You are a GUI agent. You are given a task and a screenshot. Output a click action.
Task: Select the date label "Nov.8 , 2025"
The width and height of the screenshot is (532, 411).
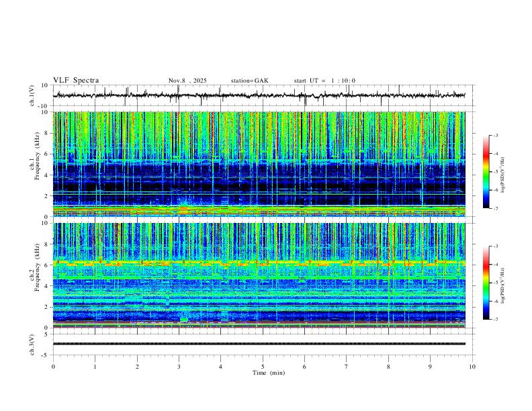[x=187, y=81]
